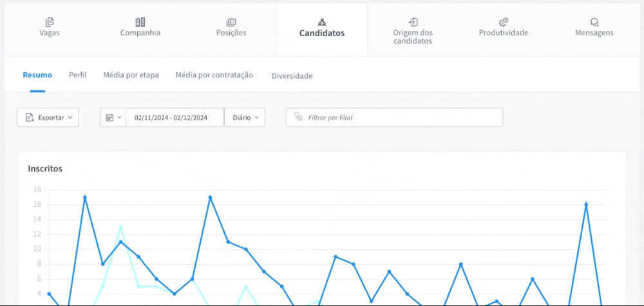
Task: Click the 17 peak point on dark blue line
Action: pyautogui.click(x=85, y=197)
